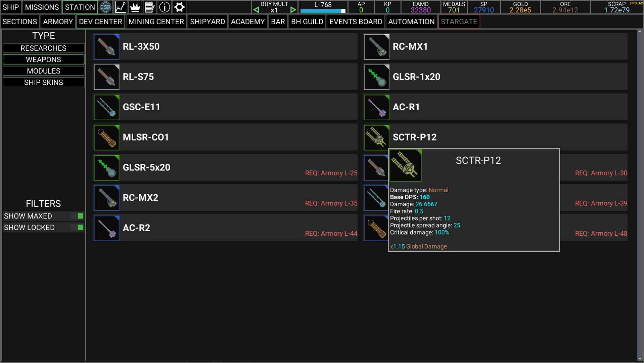
Task: Open the info circle icon
Action: point(165,7)
